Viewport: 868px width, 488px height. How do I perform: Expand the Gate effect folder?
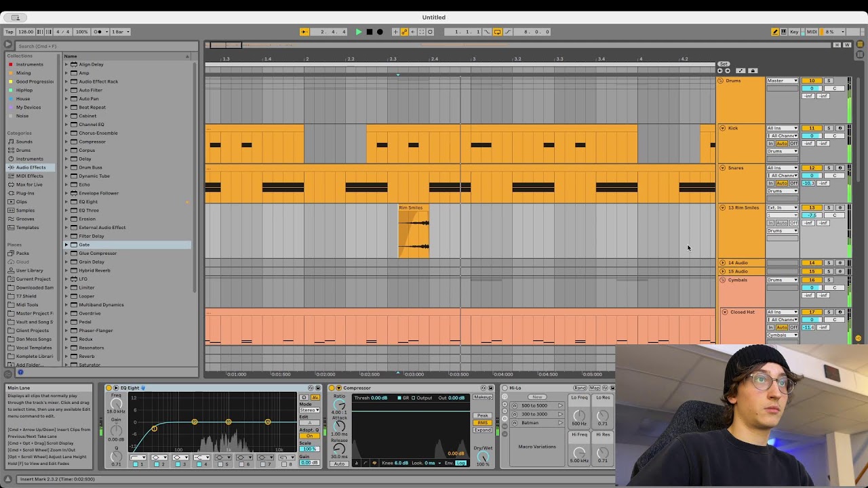click(x=66, y=245)
